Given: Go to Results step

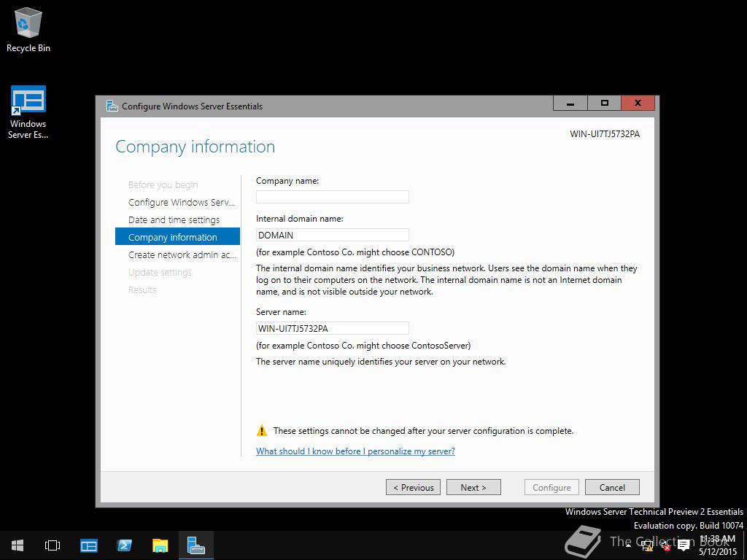Looking at the screenshot, I should (142, 289).
